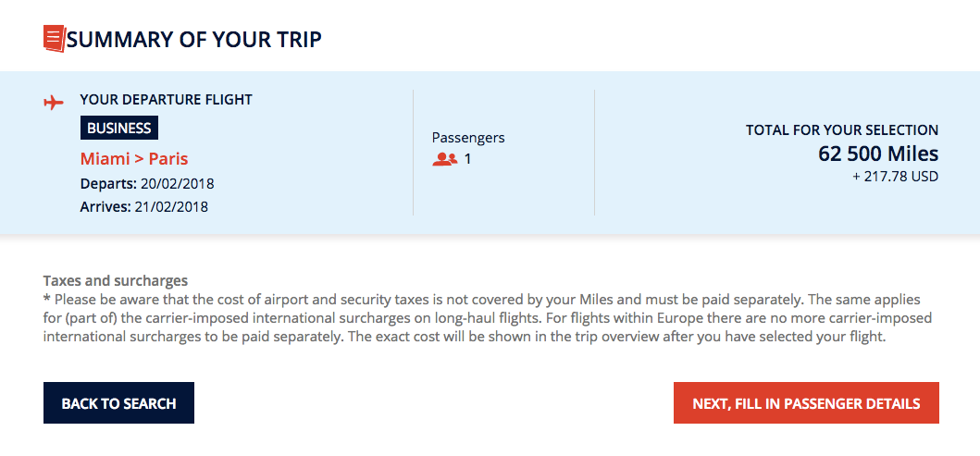
Task: Proceed with Next, Fill In Passenger Details
Action: click(x=806, y=403)
